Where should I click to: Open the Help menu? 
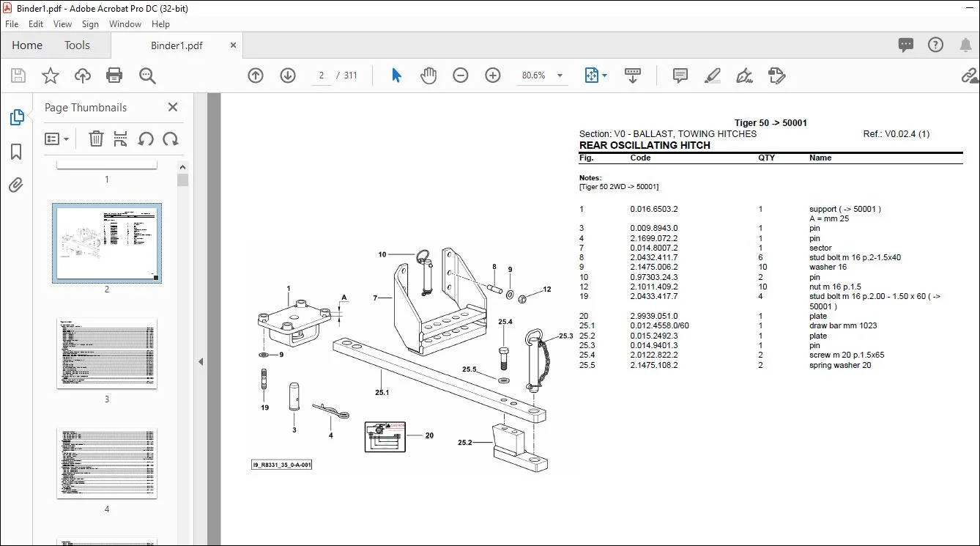coord(160,24)
